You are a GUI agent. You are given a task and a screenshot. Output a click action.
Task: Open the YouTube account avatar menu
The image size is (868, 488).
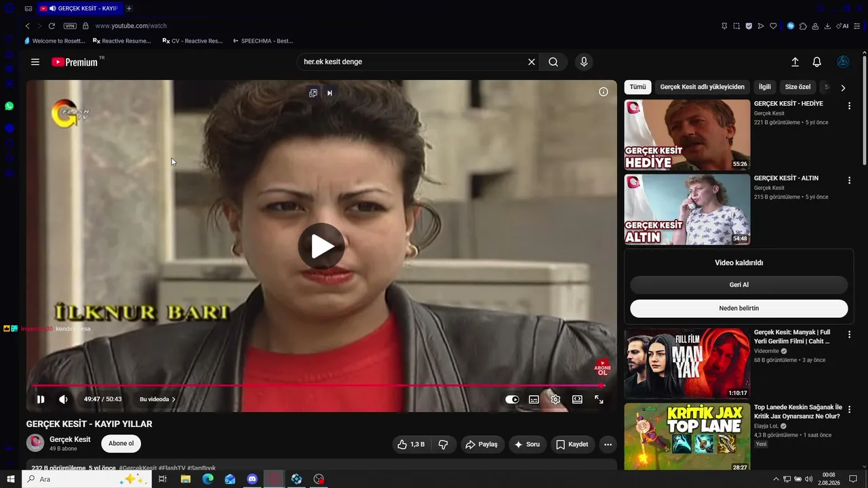coord(843,62)
